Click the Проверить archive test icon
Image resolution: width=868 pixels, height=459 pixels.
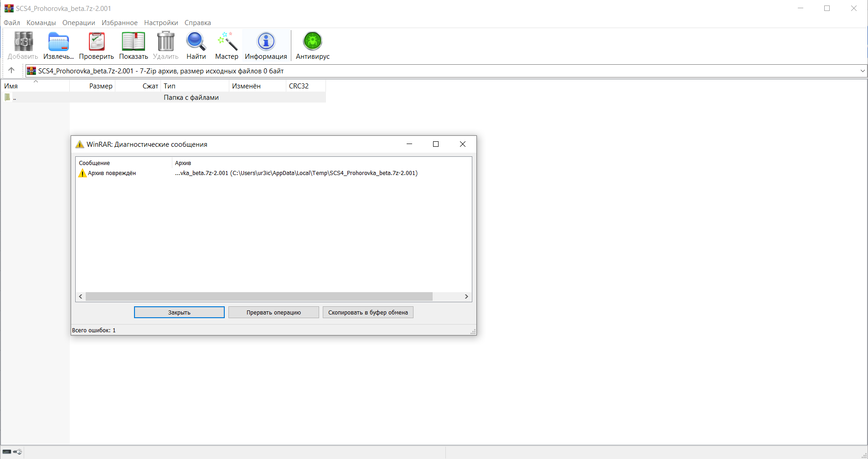(x=96, y=42)
